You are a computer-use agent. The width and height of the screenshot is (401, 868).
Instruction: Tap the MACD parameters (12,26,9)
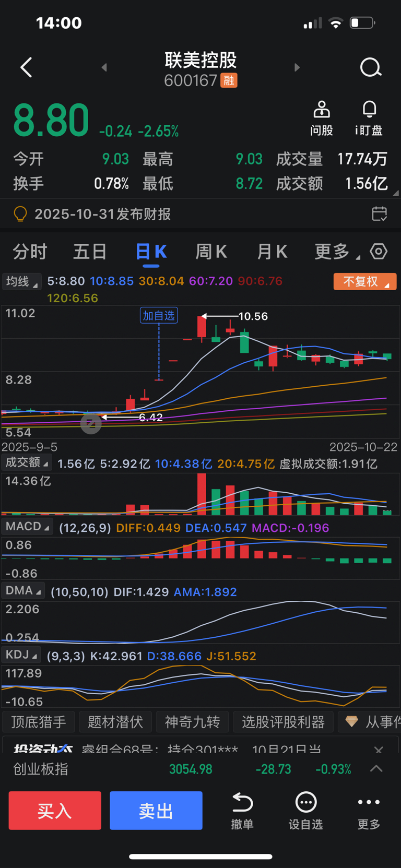point(85,528)
